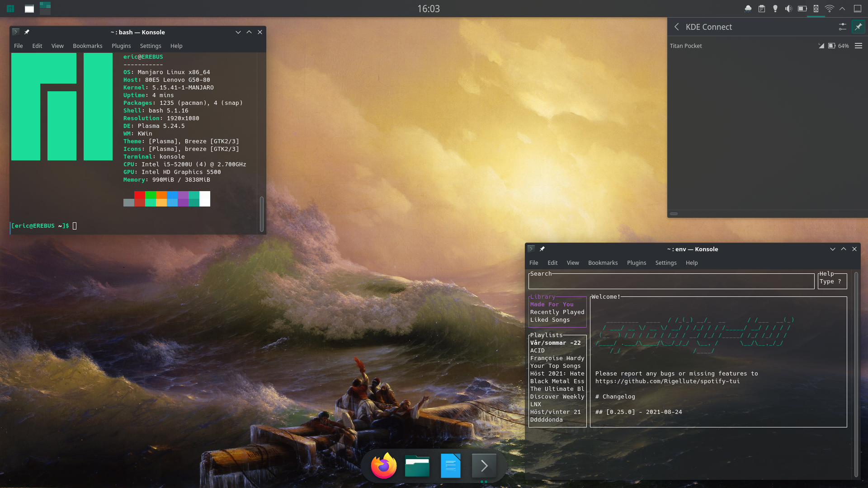The height and width of the screenshot is (488, 868).
Task: Select 'Discover Weekly' playlist
Action: pos(557,397)
